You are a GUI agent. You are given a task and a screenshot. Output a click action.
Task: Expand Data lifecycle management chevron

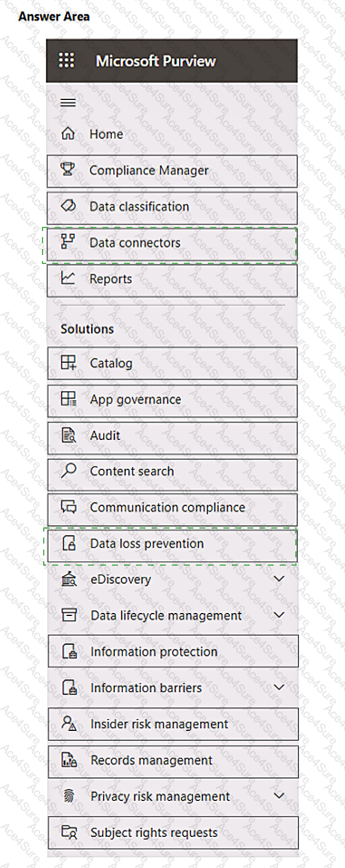279,615
